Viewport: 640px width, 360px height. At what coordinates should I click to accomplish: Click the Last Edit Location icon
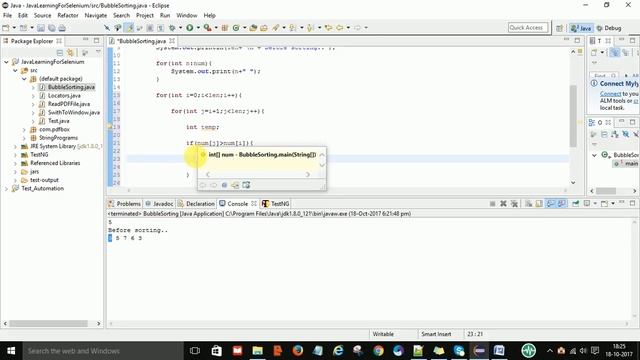click(x=328, y=28)
